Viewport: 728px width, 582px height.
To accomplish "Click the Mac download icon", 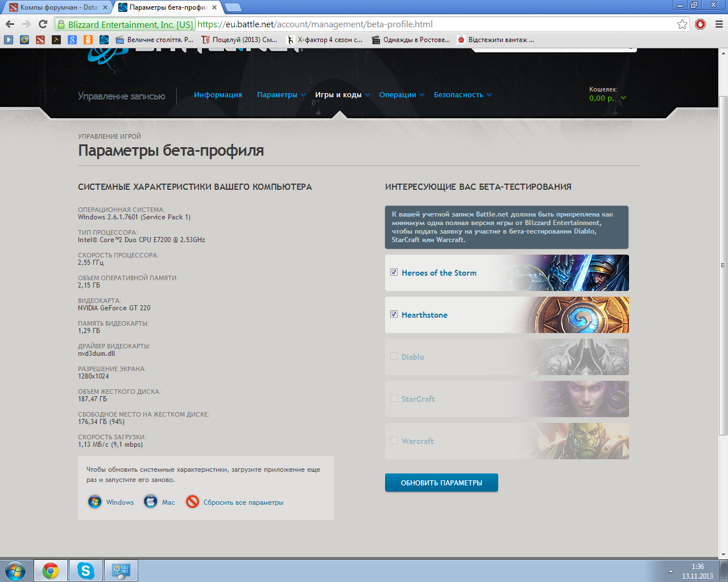I will tap(151, 502).
